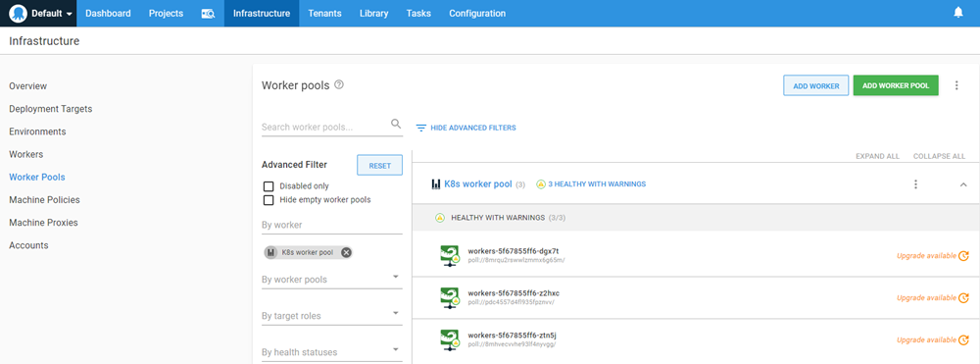Tick Hide empty worker pools checkbox

[269, 200]
